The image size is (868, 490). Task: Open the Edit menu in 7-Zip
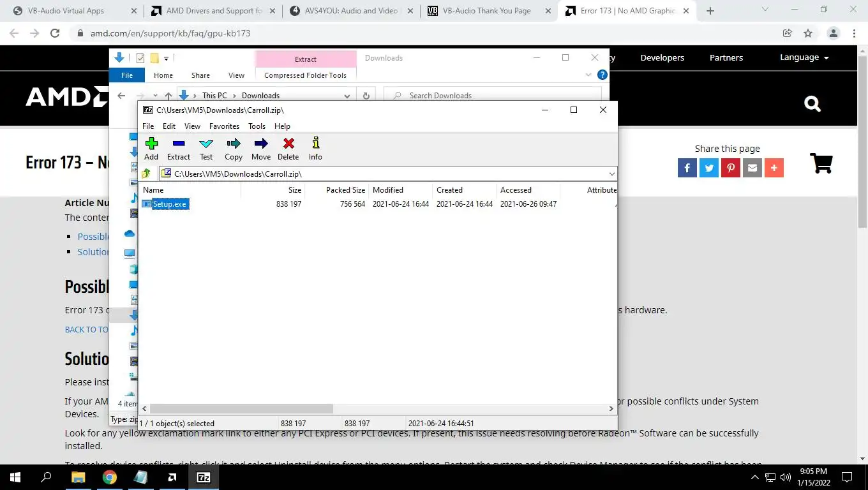(169, 126)
